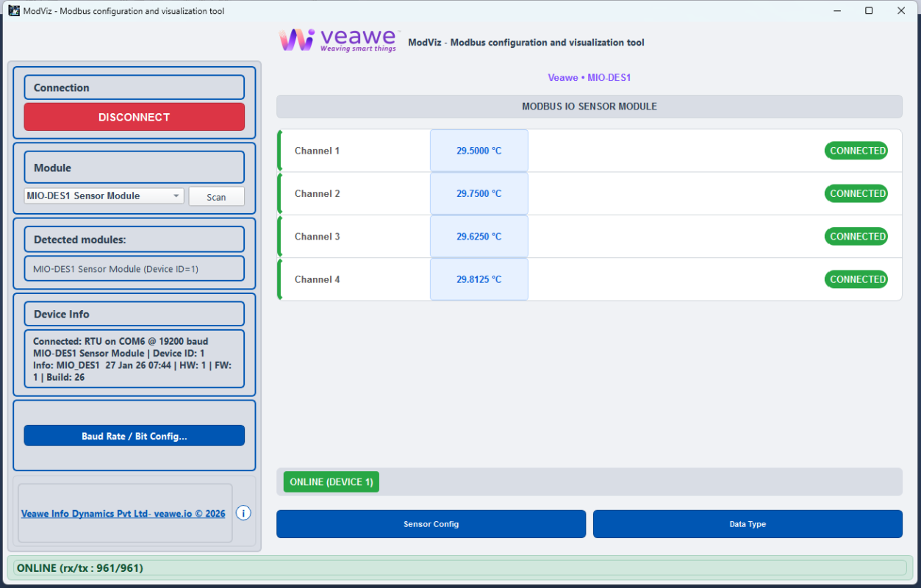The image size is (921, 588).
Task: Open the Data Type settings
Action: (748, 524)
